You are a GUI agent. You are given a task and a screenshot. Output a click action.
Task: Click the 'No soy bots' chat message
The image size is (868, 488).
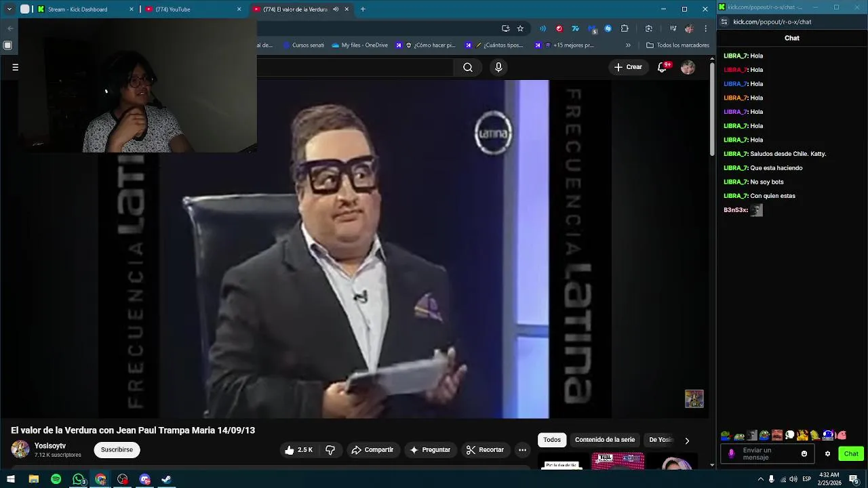[767, 182]
